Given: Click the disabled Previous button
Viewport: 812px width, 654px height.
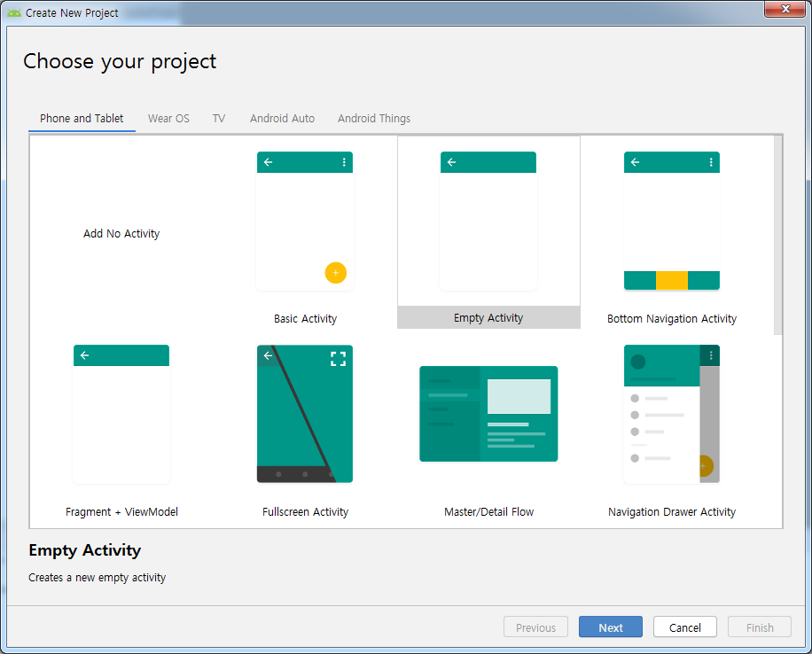Looking at the screenshot, I should pyautogui.click(x=535, y=627).
